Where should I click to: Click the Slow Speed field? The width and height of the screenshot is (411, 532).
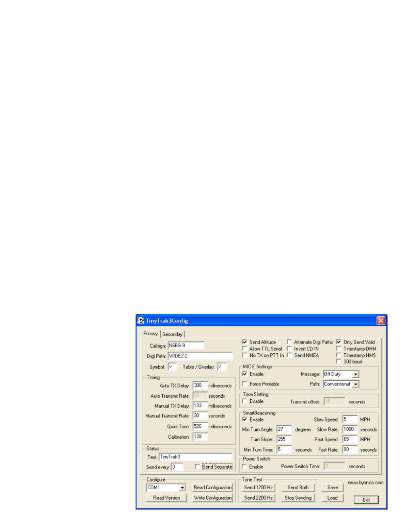350,420
